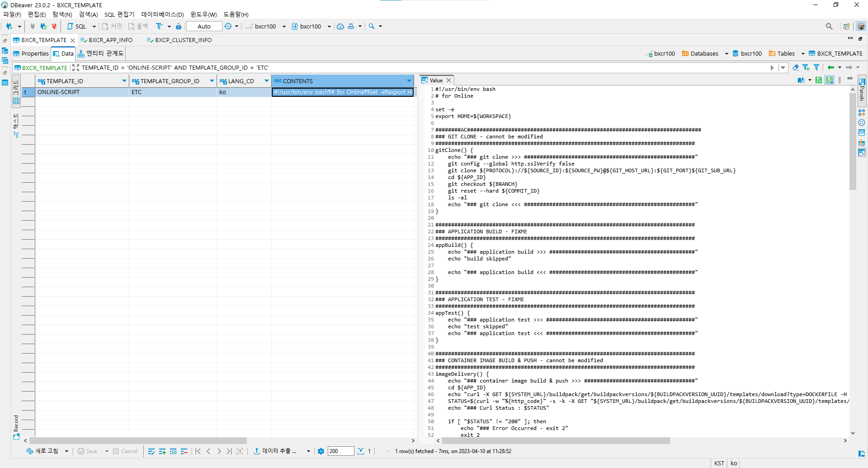Toggle auto-save value icon in Value panel
Viewport: 868px width, 468px height.
click(830, 80)
